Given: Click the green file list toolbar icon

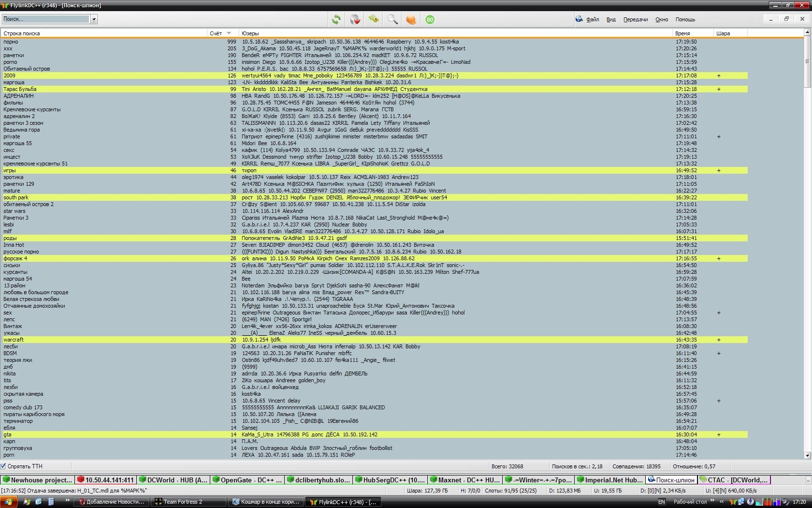Looking at the screenshot, I should pyautogui.click(x=374, y=19).
